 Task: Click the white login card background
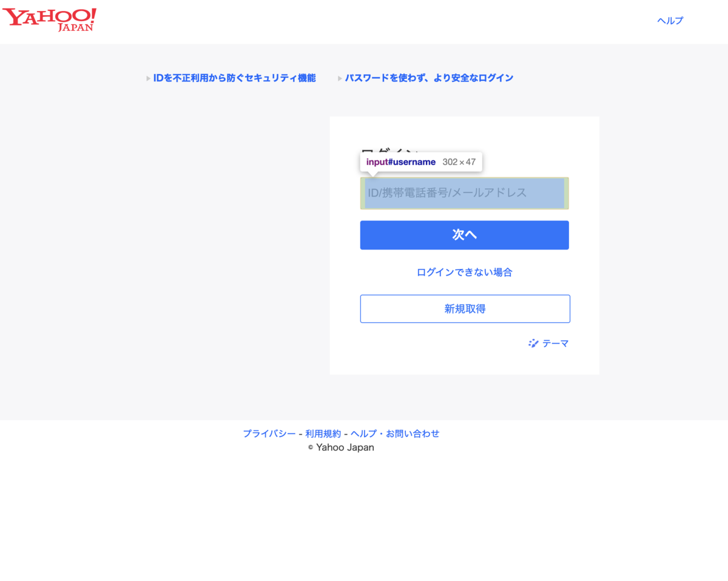click(x=465, y=358)
